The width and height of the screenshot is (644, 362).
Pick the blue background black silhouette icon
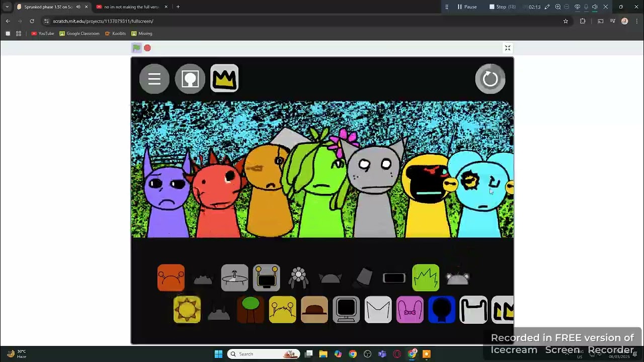442,309
